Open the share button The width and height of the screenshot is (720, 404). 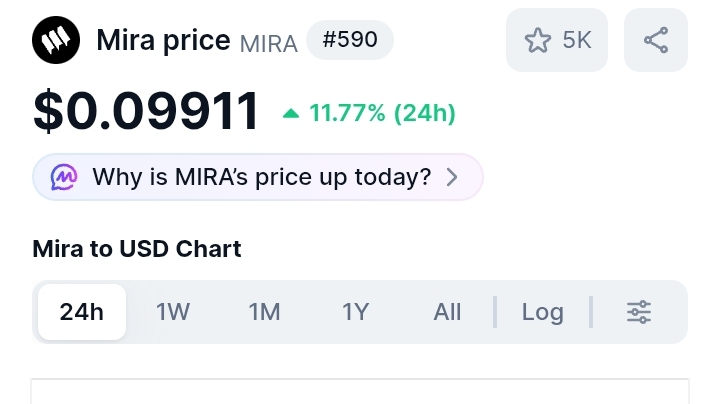656,40
